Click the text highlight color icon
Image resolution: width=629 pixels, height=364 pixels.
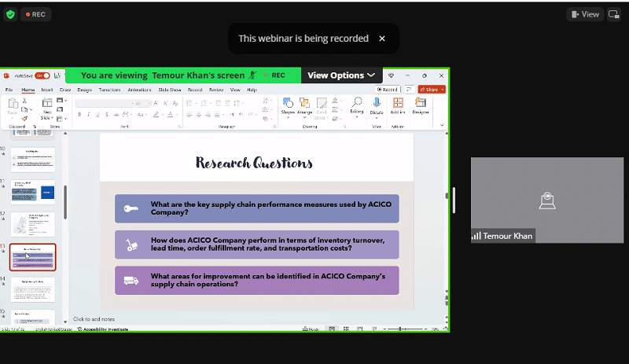pyautogui.click(x=156, y=115)
